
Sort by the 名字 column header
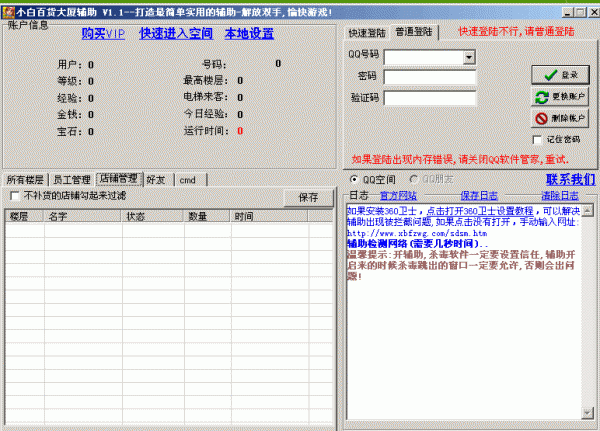tap(83, 217)
